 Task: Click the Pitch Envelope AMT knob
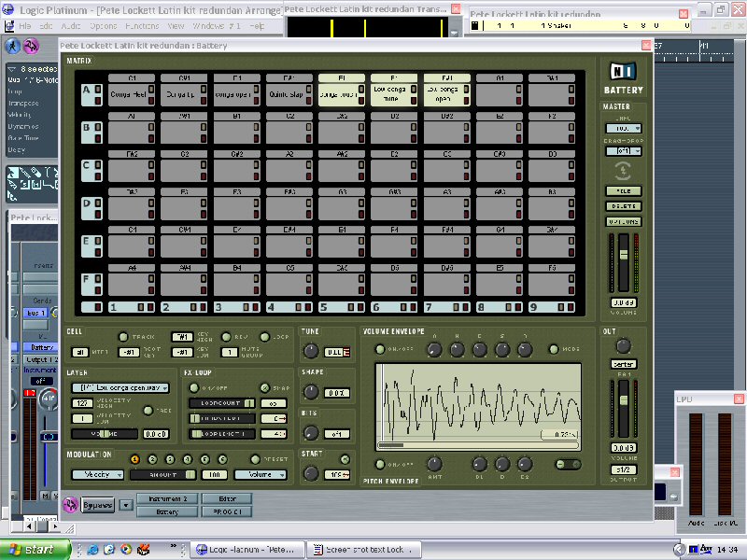click(434, 464)
